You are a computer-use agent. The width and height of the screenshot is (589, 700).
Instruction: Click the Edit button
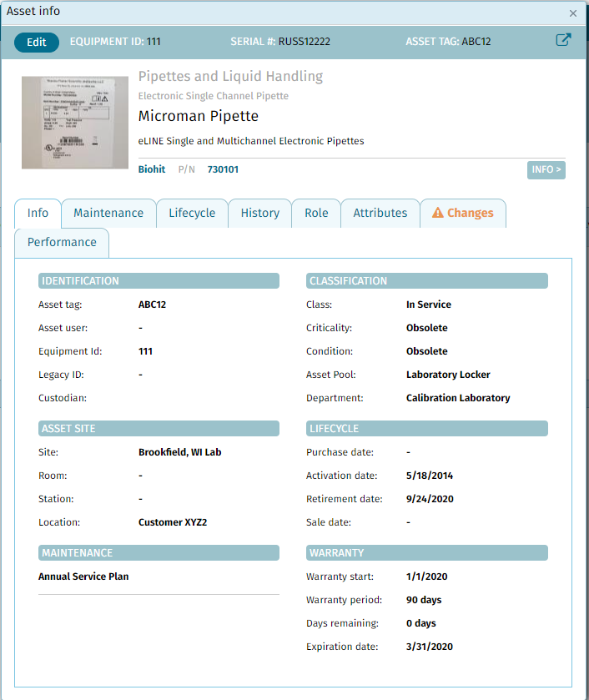coord(37,42)
